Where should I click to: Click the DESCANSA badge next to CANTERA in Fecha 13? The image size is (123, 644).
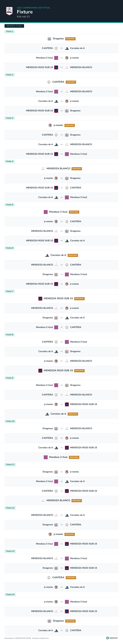[x=71, y=578]
